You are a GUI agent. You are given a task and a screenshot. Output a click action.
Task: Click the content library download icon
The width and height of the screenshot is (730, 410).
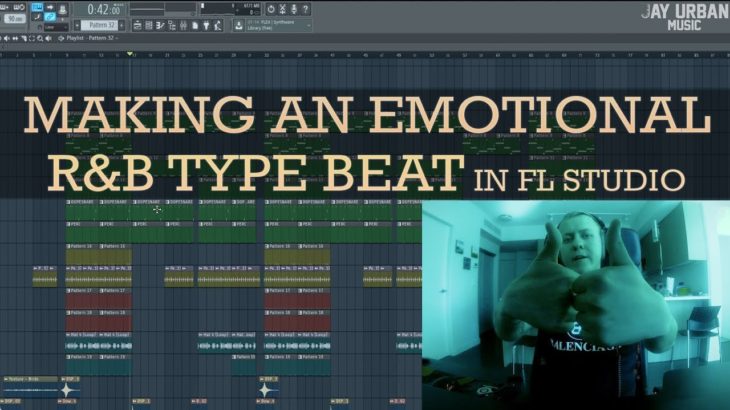pyautogui.click(x=239, y=26)
